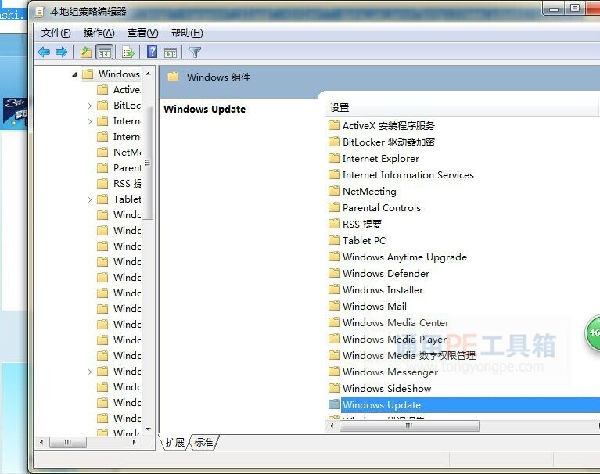Select the RSS folder in the tree
600x474 pixels.
point(118,184)
